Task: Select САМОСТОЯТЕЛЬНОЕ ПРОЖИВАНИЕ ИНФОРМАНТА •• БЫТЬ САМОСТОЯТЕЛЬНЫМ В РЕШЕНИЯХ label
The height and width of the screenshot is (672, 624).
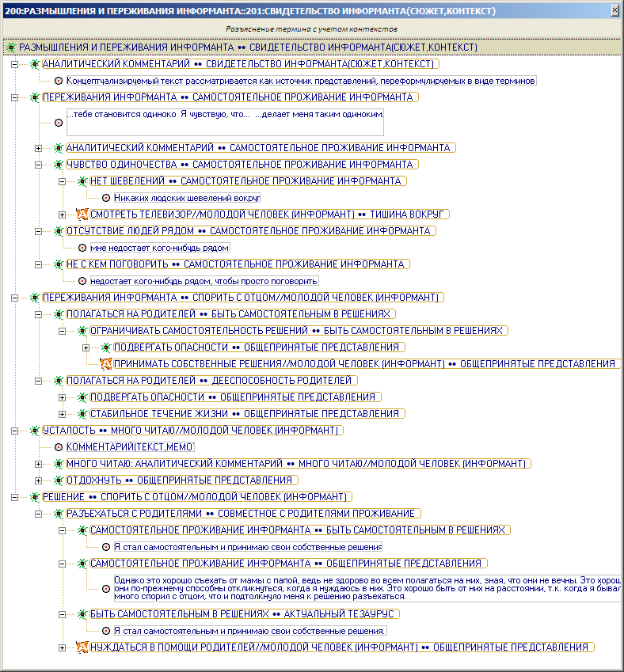Action: (300, 530)
